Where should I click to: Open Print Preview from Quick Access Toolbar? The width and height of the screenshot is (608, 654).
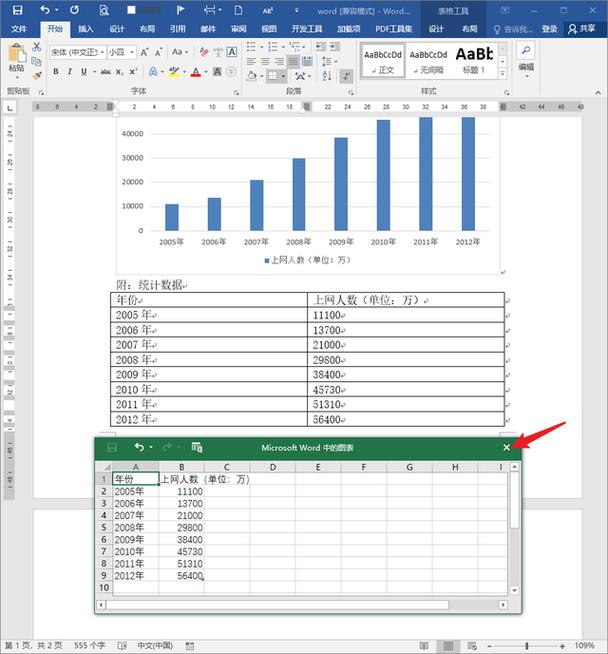tap(103, 10)
